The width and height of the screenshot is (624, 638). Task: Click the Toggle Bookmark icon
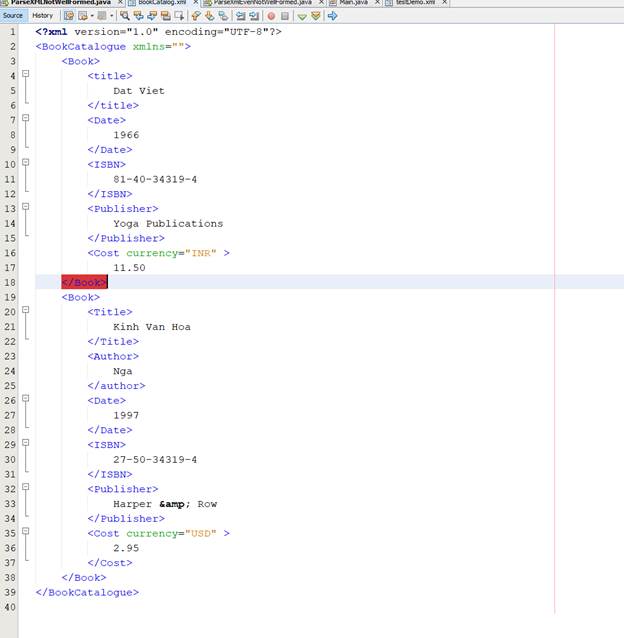point(223,16)
